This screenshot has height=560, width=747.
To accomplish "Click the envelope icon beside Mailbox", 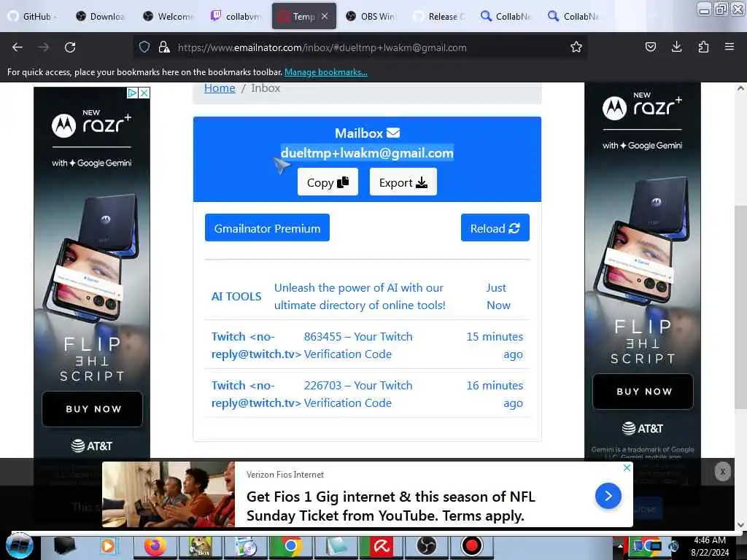I will coord(393,133).
